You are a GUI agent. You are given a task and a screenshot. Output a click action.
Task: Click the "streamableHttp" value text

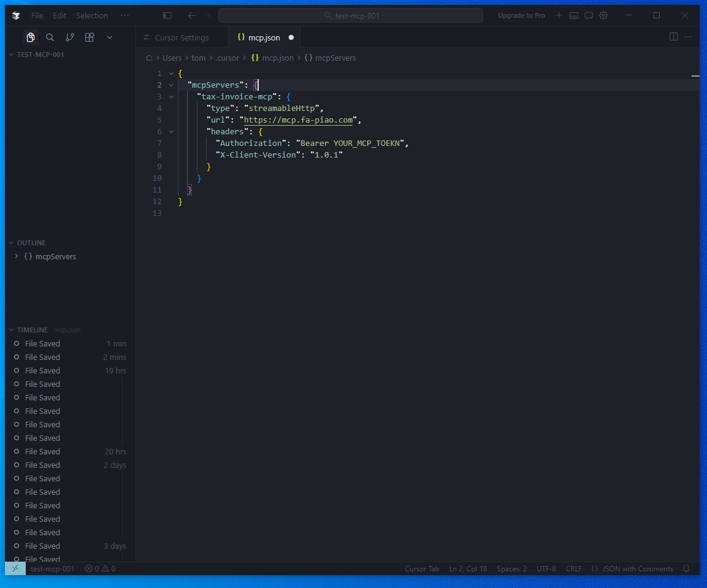click(282, 109)
